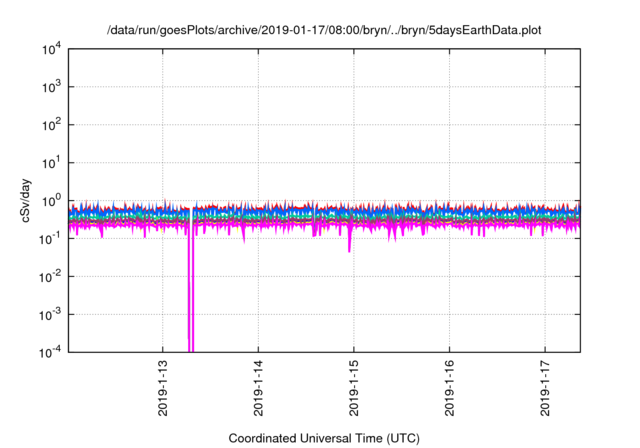The height and width of the screenshot is (448, 640).
Task: Click the y-axis tick label 10^2
Action: 51,125
